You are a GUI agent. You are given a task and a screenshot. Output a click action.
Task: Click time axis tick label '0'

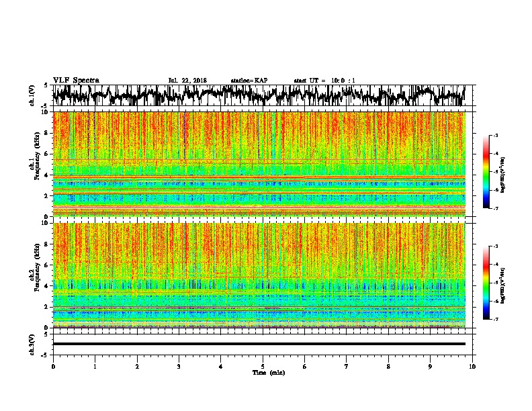pos(53,367)
